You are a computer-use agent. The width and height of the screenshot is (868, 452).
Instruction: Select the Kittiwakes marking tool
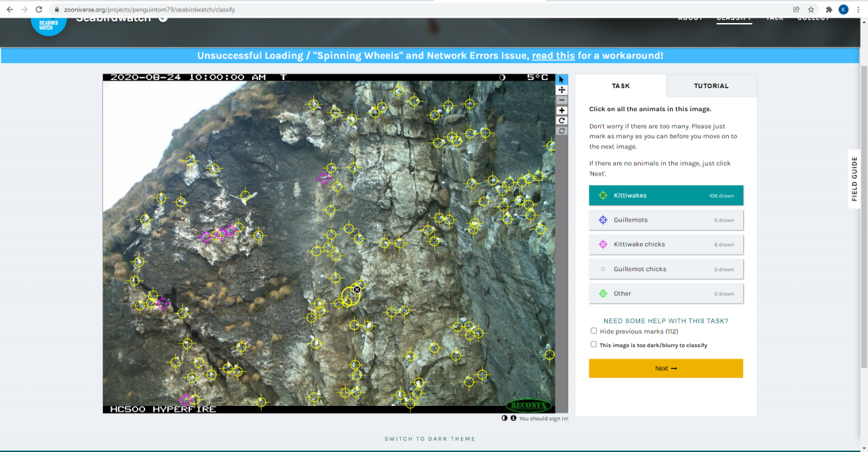click(x=666, y=195)
